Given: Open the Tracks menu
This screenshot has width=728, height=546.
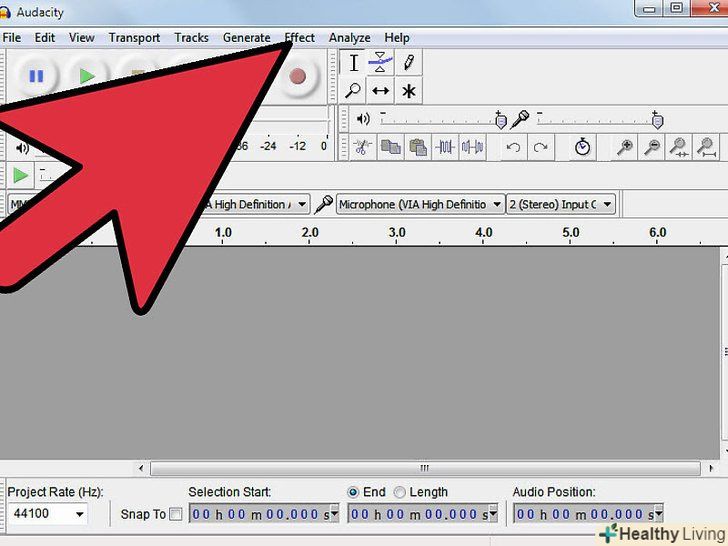Looking at the screenshot, I should 191,38.
